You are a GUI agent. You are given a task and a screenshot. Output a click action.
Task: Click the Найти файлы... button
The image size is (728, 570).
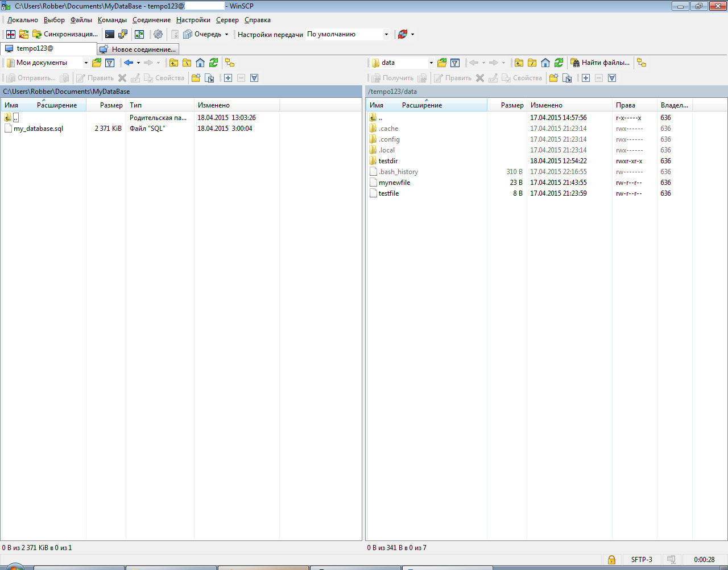pos(600,63)
